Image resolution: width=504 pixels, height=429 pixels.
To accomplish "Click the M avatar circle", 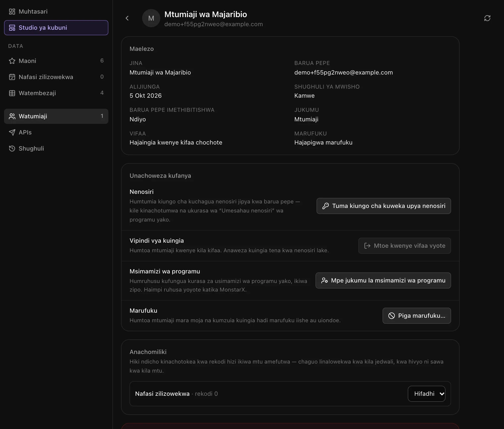I will [x=151, y=18].
